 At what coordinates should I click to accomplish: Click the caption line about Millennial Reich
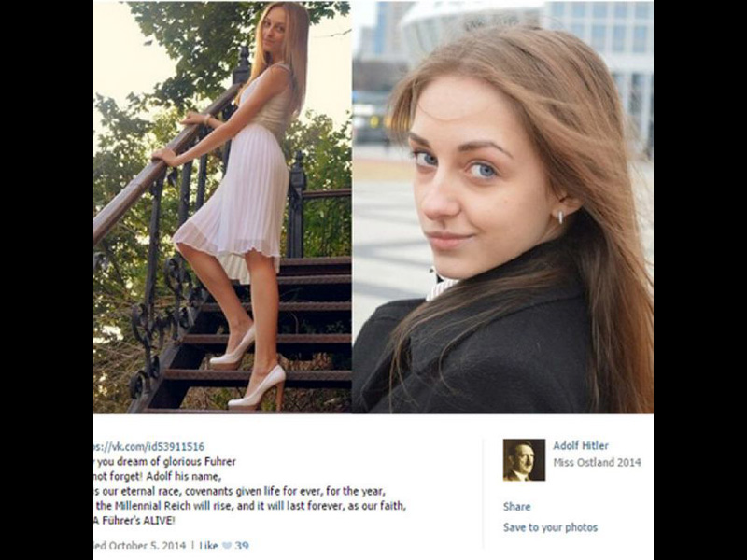[250, 506]
